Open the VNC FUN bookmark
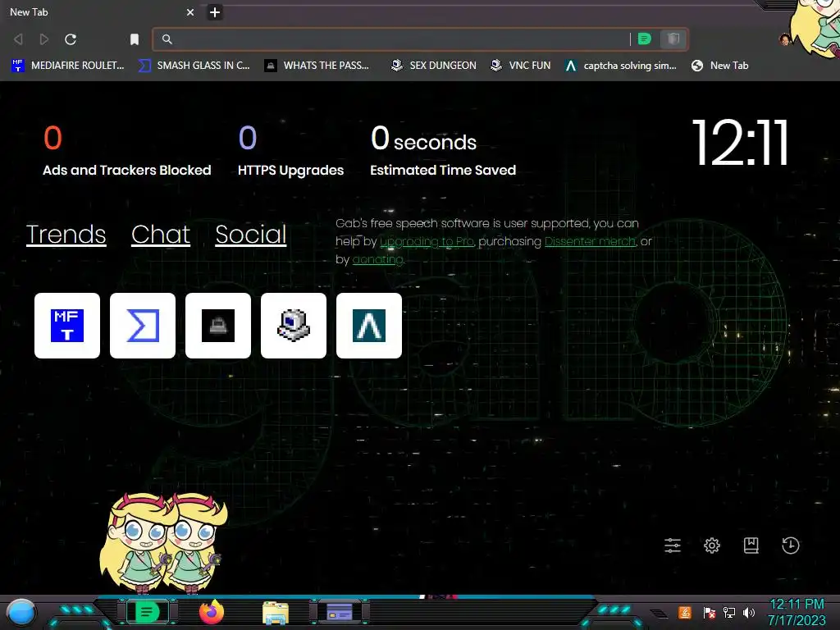Screen dimensions: 840x630 coord(521,66)
